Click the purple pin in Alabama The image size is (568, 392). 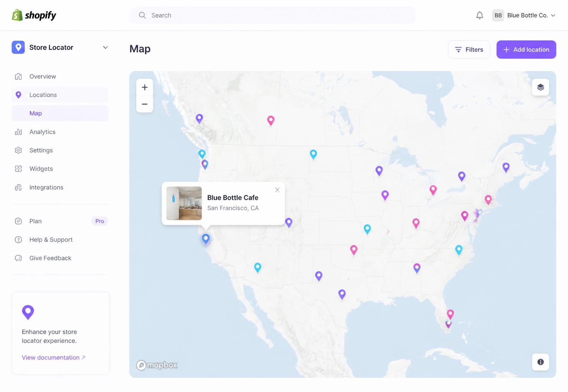[417, 268]
